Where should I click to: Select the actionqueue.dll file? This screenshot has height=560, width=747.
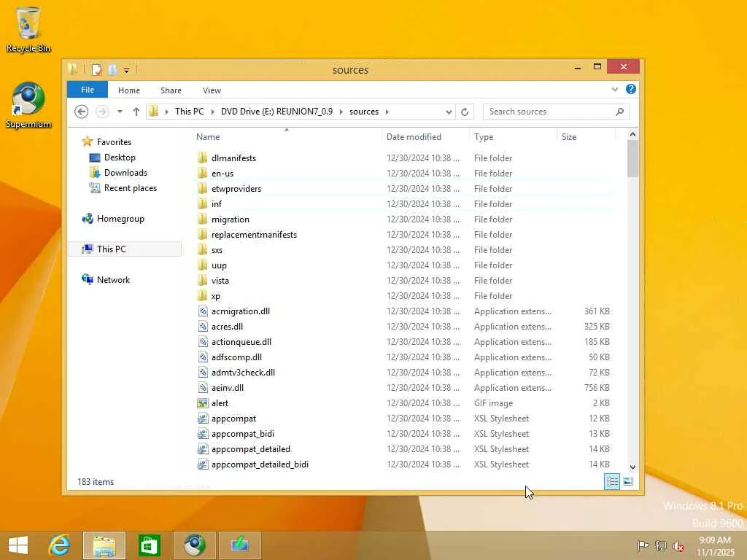(241, 342)
